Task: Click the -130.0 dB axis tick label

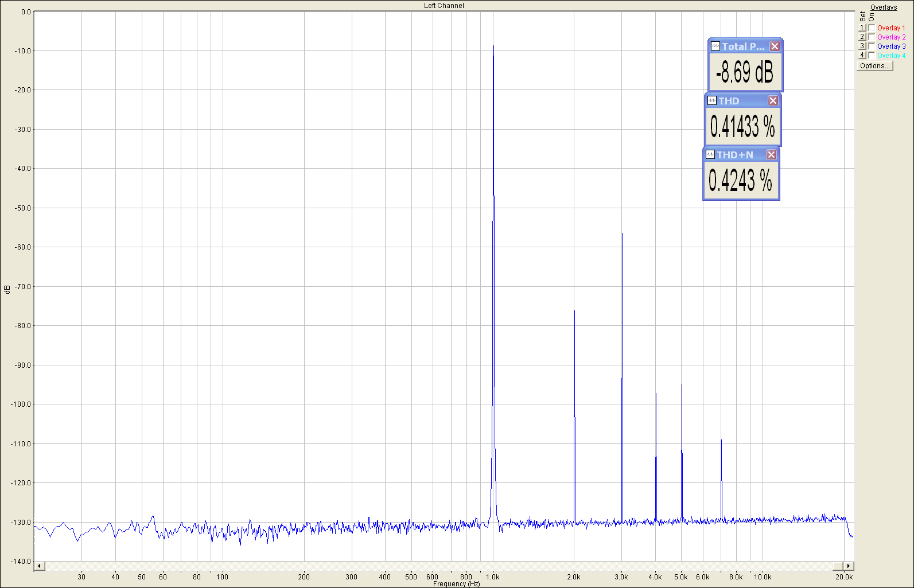Action: pos(22,522)
